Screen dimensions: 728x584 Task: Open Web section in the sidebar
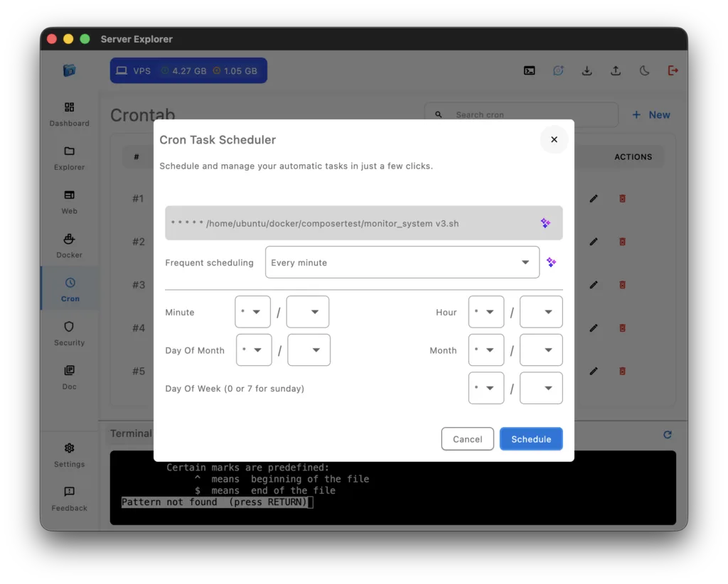pyautogui.click(x=69, y=202)
